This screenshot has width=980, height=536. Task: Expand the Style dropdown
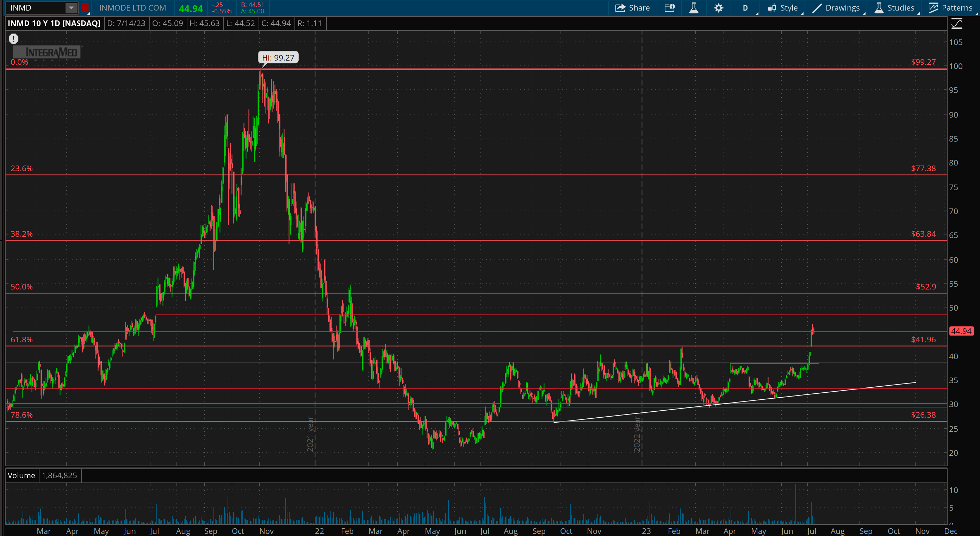coord(783,8)
